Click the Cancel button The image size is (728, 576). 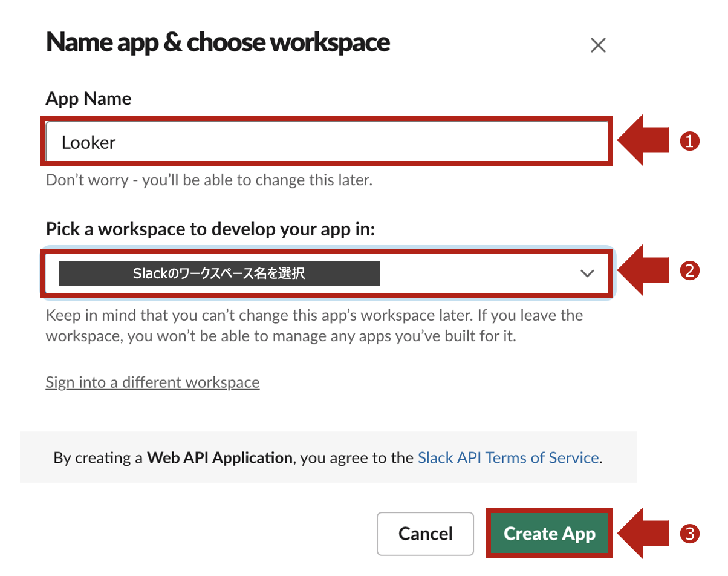click(x=425, y=534)
